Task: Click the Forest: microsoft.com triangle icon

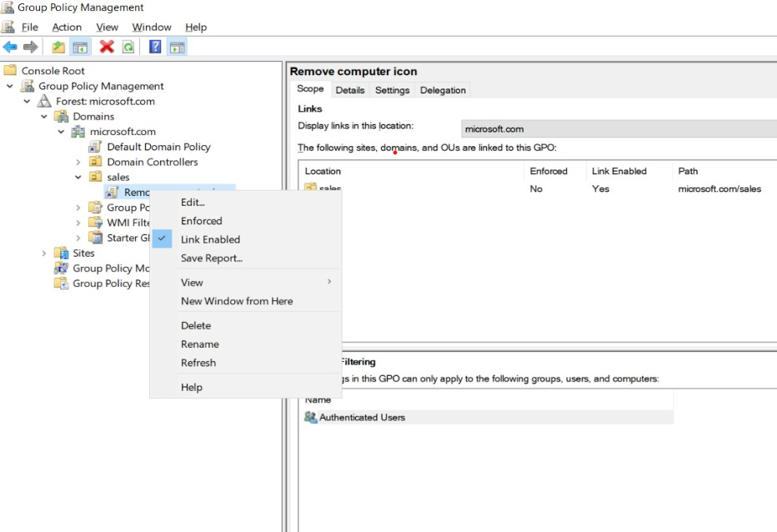Action: click(x=44, y=101)
